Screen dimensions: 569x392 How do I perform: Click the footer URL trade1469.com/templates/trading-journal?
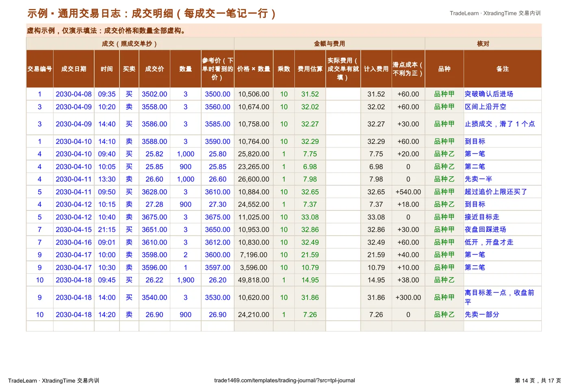pos(284,381)
